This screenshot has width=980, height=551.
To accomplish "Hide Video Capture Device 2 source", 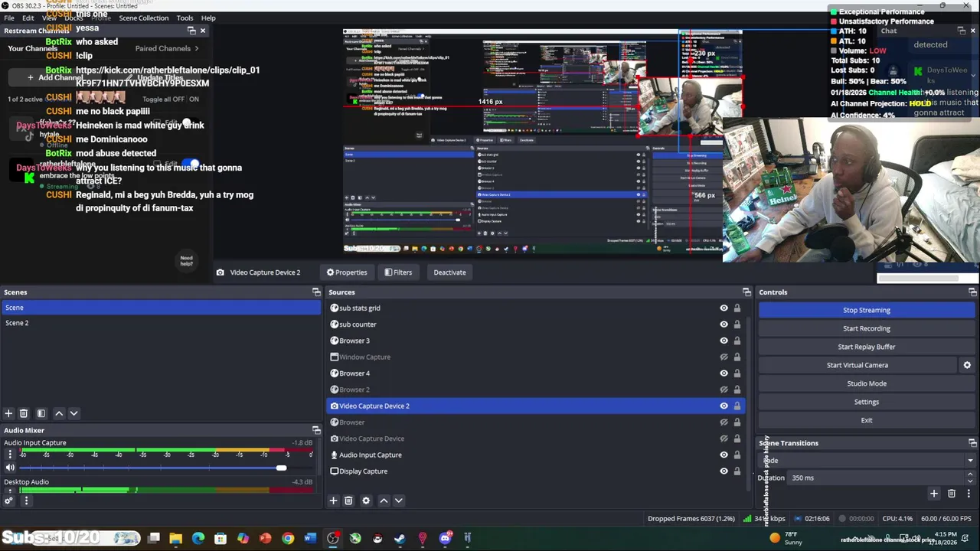I will coord(724,406).
